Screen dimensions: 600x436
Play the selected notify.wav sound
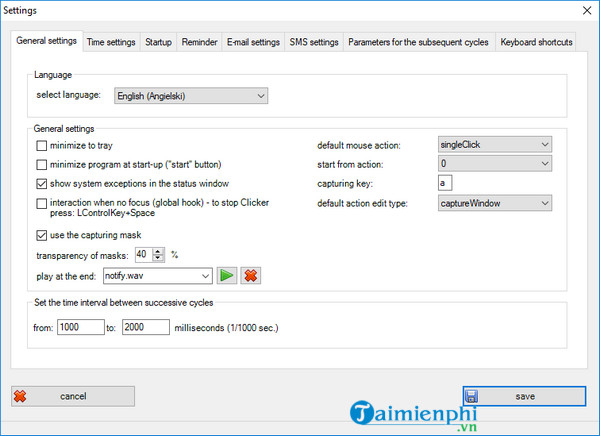point(227,276)
